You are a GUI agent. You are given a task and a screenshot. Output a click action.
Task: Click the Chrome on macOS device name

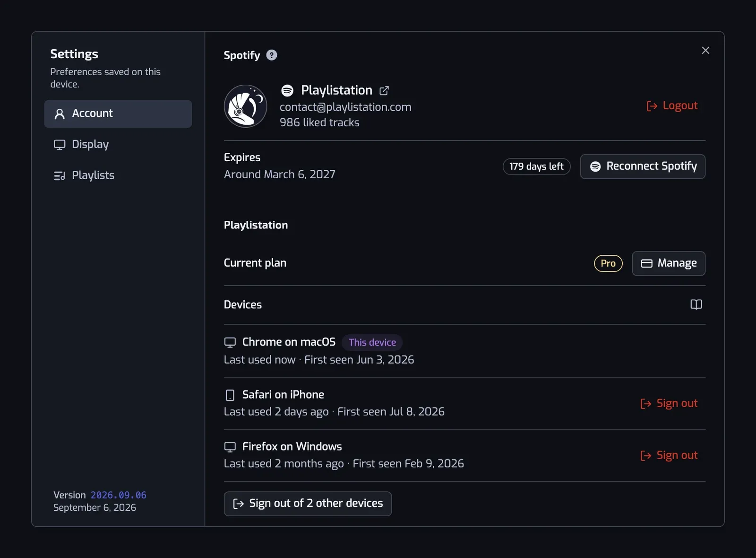(x=289, y=342)
